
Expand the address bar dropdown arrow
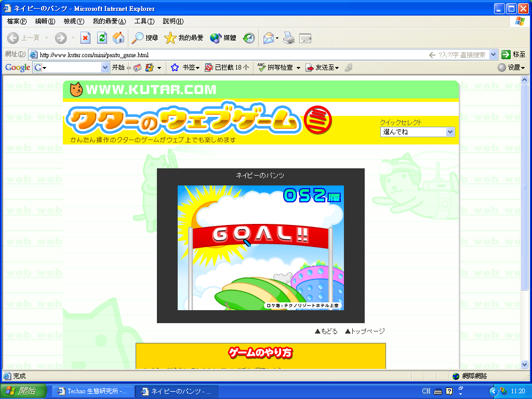(x=494, y=55)
